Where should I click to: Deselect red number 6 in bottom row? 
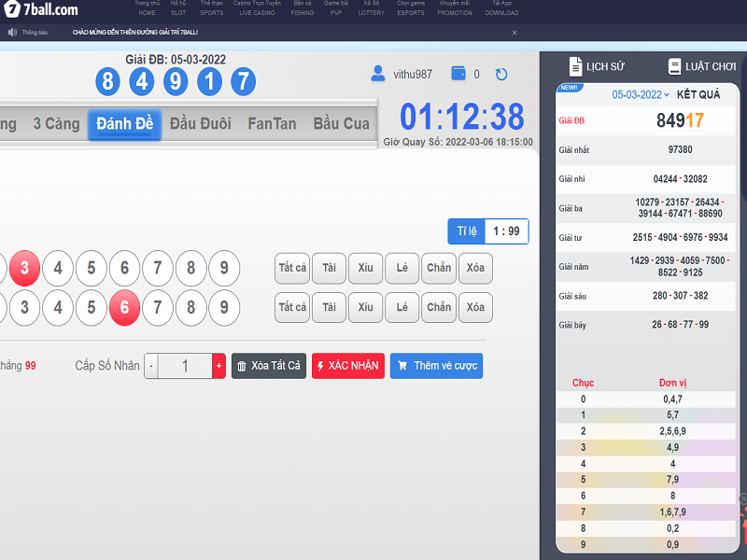[x=124, y=307]
